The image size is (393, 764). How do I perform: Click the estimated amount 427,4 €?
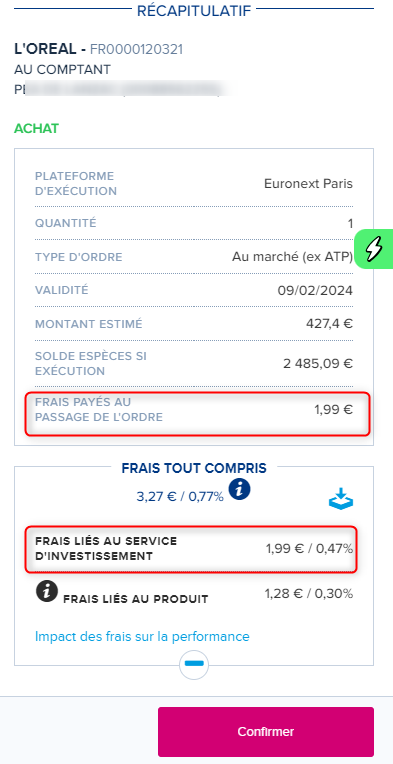tap(328, 324)
